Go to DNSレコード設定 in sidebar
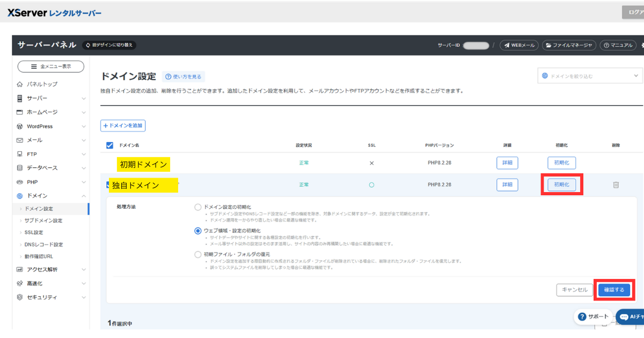644x338 pixels. click(x=43, y=245)
